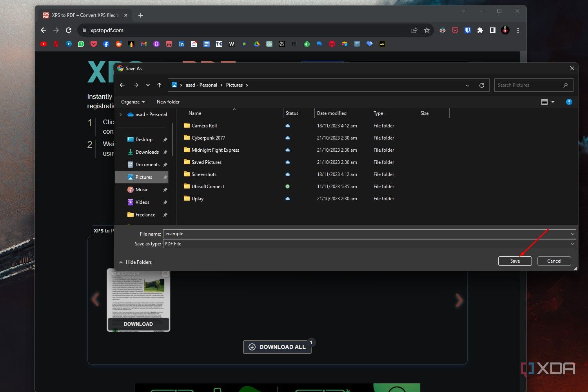Reload the xpstopdf.com page in Chrome
The image size is (588, 392).
coord(69,30)
